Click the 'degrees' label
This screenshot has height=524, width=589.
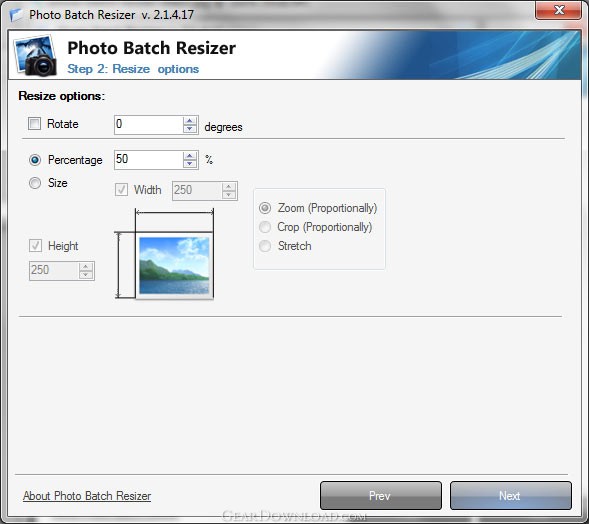point(224,127)
